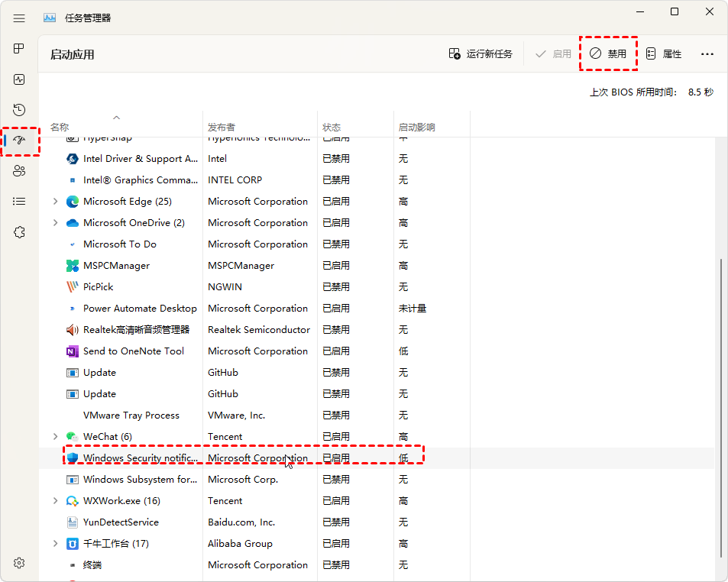Viewport: 728px width, 582px height.
Task: Expand the WXWork.exe (16) group
Action: [55, 501]
